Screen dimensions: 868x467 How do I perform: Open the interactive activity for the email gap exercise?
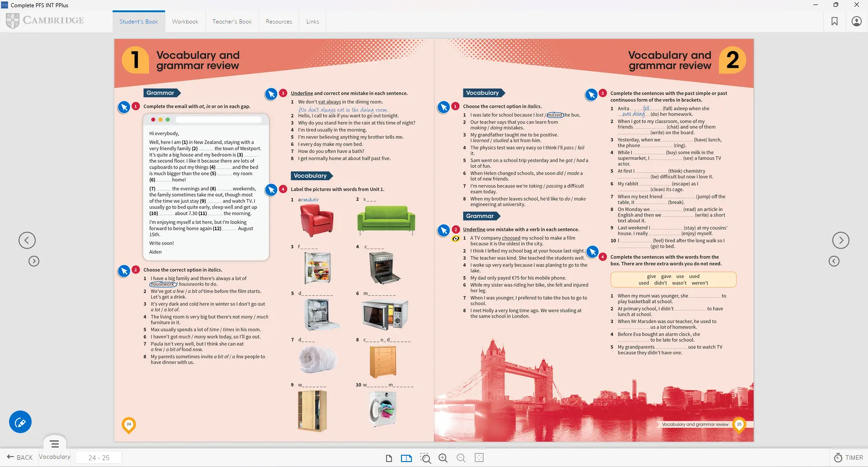tap(124, 107)
